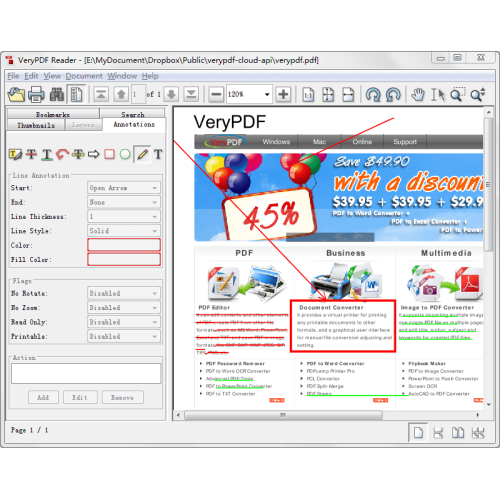Select the red curved arrow annotation tool
The width and height of the screenshot is (500, 500).
tap(62, 154)
